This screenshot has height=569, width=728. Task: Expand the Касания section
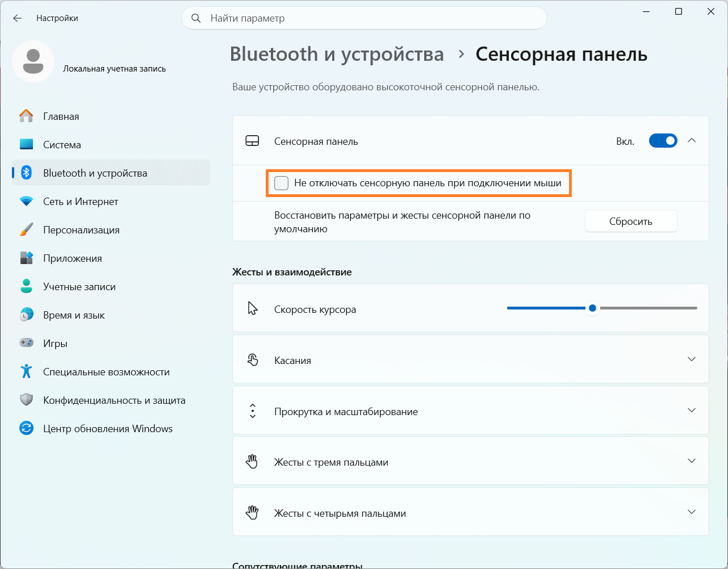pyautogui.click(x=471, y=359)
